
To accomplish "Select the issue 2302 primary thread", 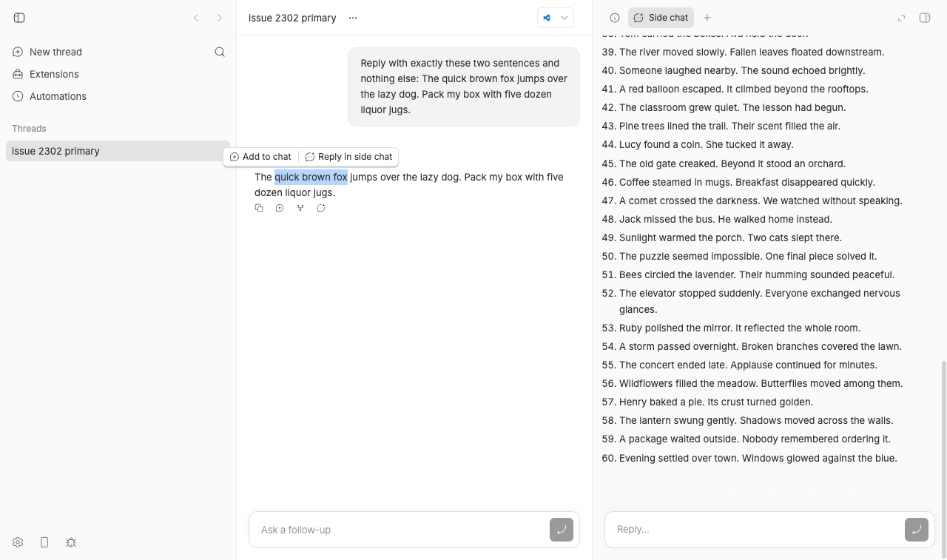I will [118, 151].
